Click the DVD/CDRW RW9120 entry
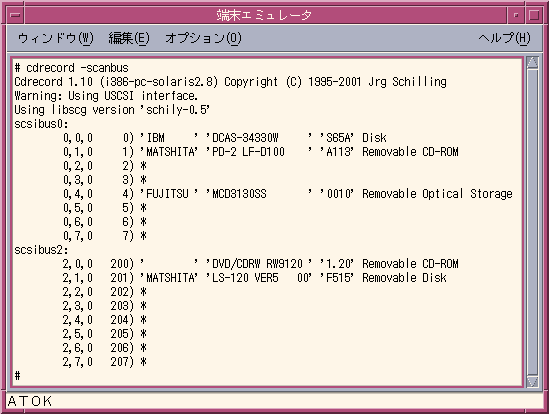This screenshot has height=414, width=549. tap(261, 264)
